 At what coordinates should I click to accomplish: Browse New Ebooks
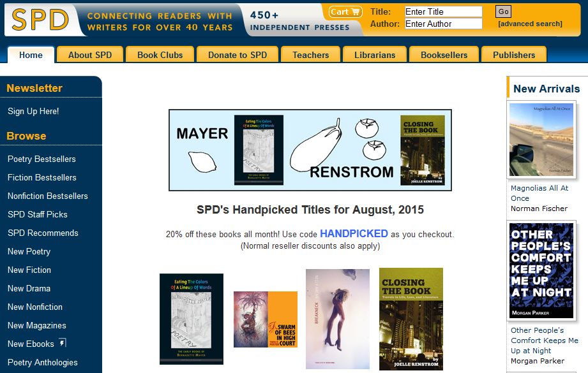click(x=31, y=344)
